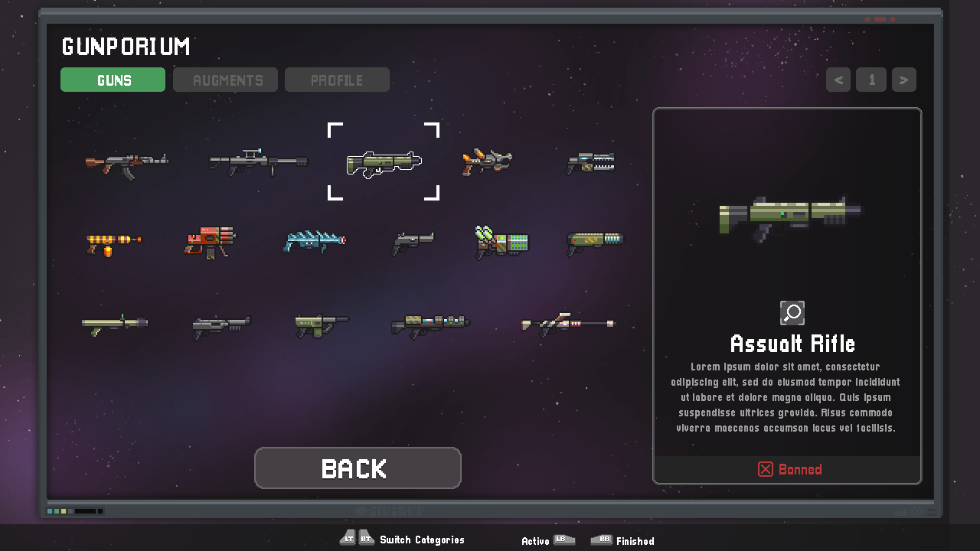Switch to the Augments tab
The image size is (980, 551).
(x=225, y=80)
